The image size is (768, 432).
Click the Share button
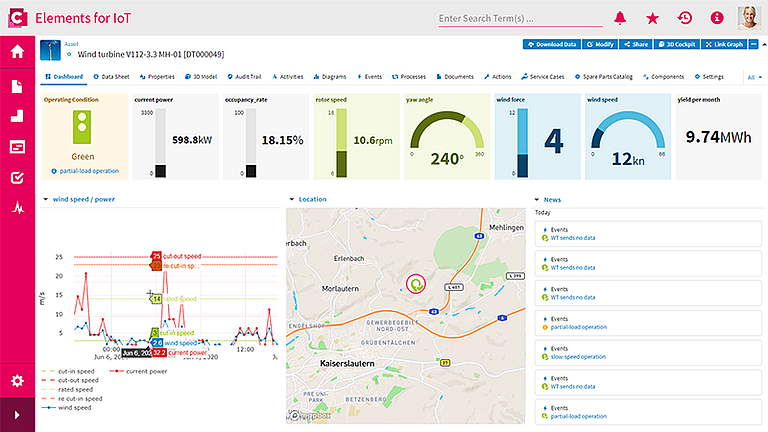point(636,45)
